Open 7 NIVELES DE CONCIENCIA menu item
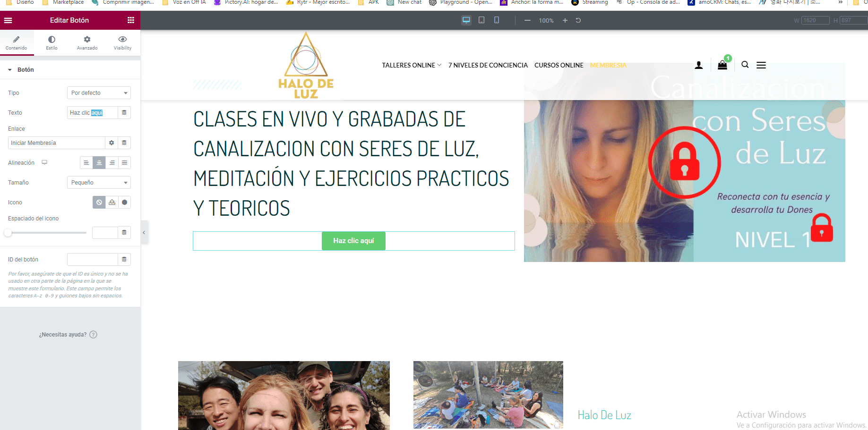The width and height of the screenshot is (868, 430). [488, 65]
